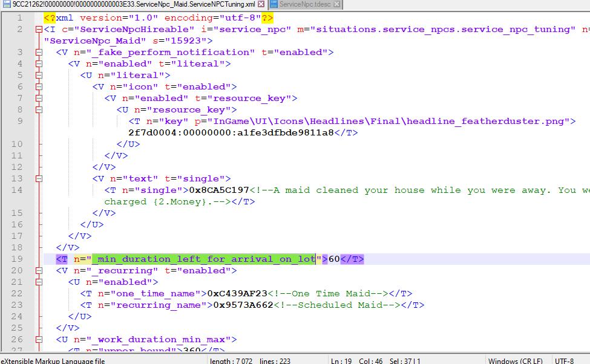Select the ServiceNpc_Maid.ServiceNPCTuning.xml tab
Image resolution: width=590 pixels, height=364 pixels.
pyautogui.click(x=133, y=4)
